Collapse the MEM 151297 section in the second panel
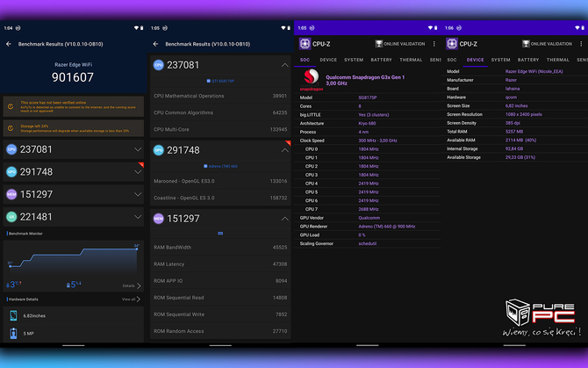This screenshot has width=588, height=368. 285,219
